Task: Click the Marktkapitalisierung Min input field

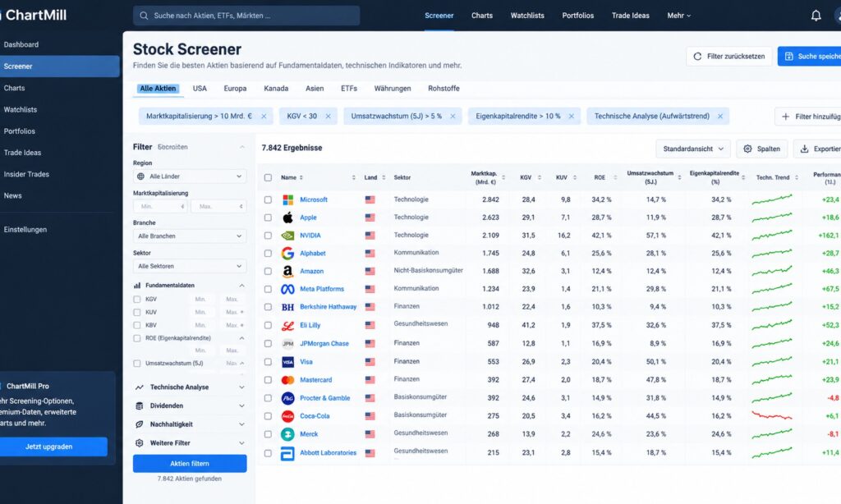Action: click(x=160, y=206)
